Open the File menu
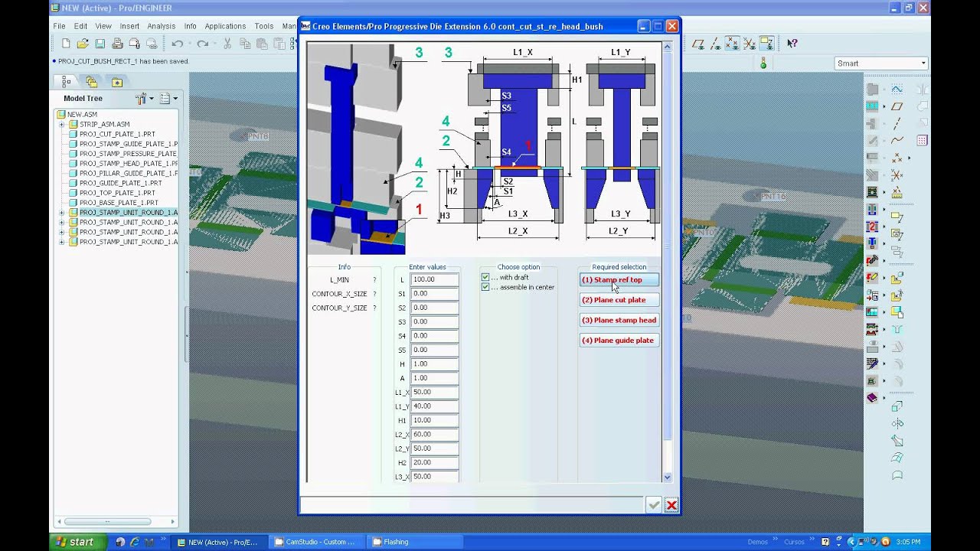The image size is (980, 551). [x=59, y=26]
